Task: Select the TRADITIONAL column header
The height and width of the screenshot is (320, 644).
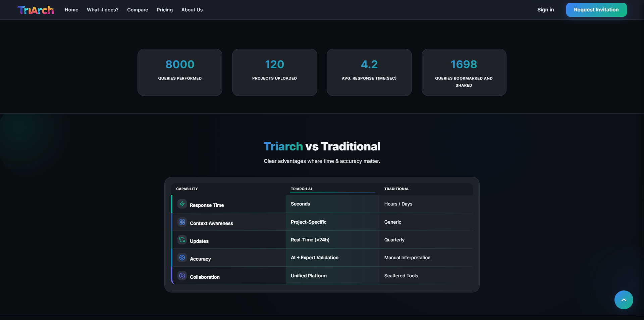Action: 396,189
